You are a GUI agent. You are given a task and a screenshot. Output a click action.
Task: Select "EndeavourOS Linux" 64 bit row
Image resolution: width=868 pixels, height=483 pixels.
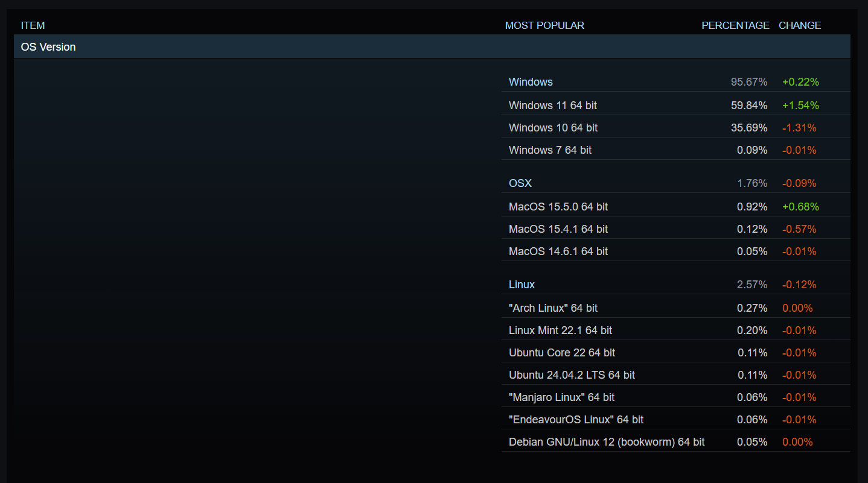click(676, 420)
